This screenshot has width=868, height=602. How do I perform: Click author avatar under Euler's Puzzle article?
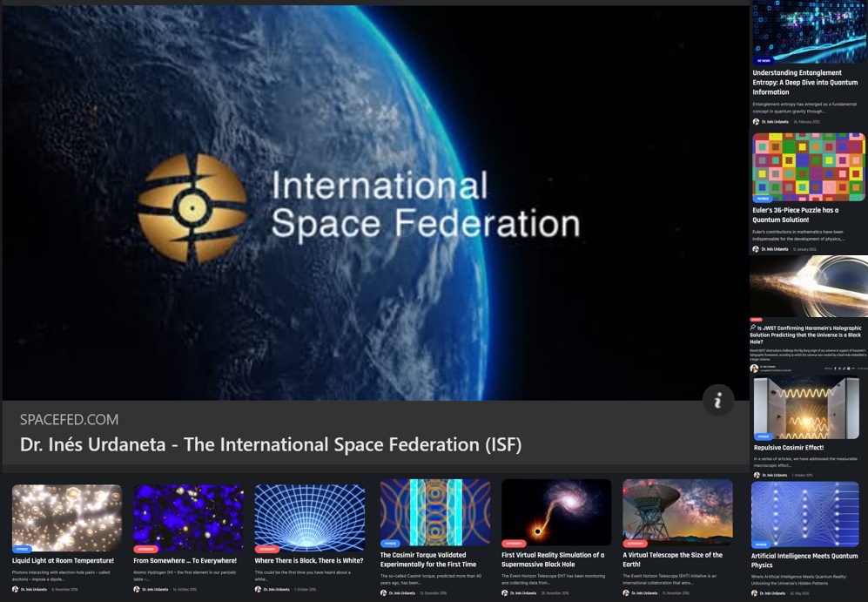pos(757,249)
